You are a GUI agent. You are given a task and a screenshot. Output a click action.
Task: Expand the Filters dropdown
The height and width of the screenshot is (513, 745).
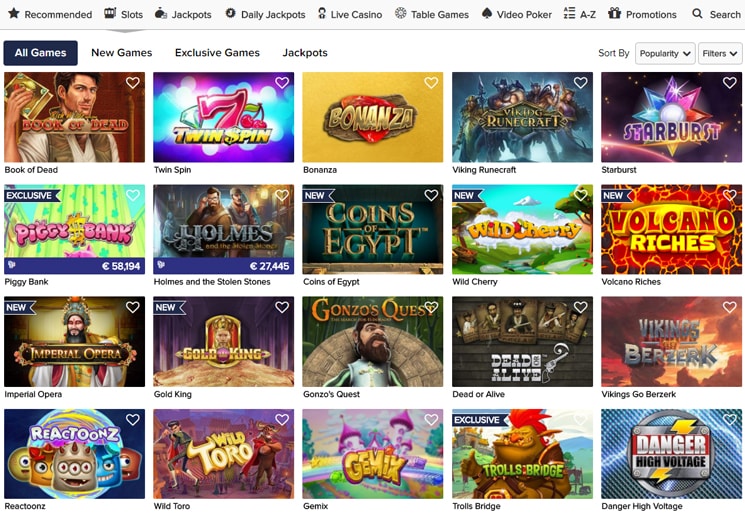tap(720, 53)
